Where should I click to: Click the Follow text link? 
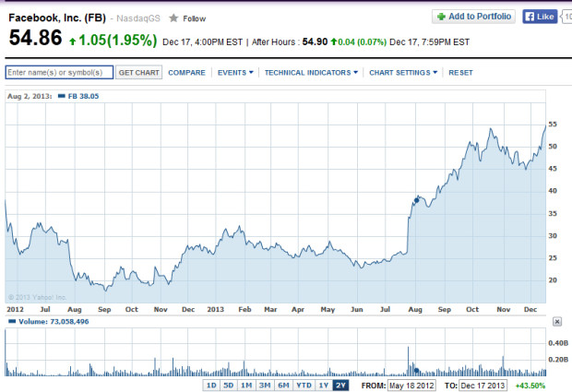coord(194,18)
